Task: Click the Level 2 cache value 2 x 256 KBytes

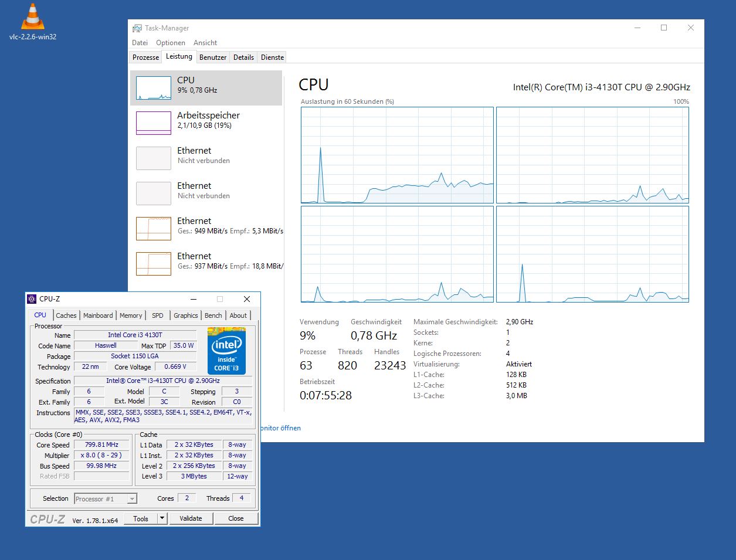Action: [x=194, y=466]
